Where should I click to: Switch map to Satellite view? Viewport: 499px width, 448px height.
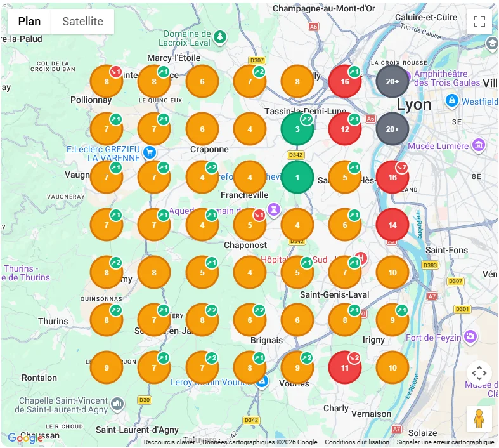pos(82,22)
